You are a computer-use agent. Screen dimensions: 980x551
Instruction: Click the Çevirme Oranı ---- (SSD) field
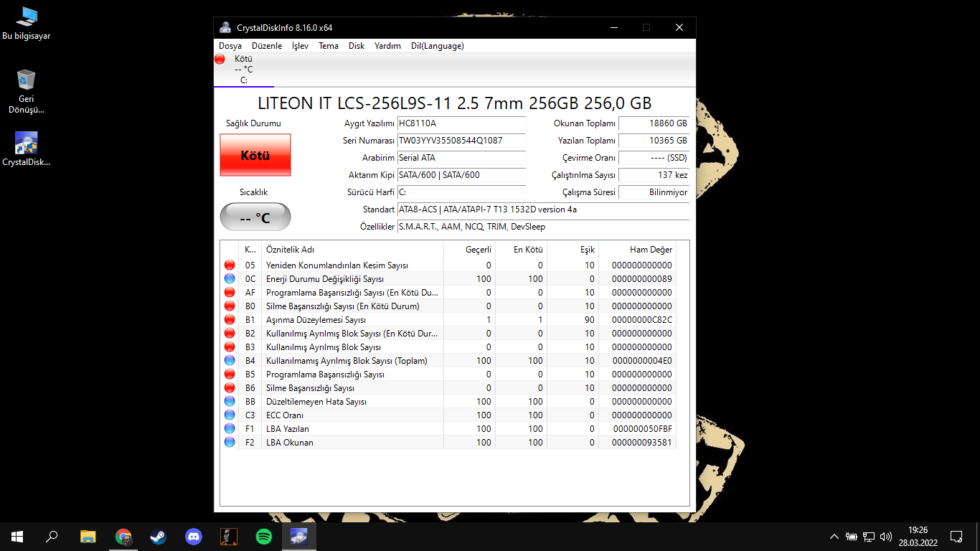(654, 158)
